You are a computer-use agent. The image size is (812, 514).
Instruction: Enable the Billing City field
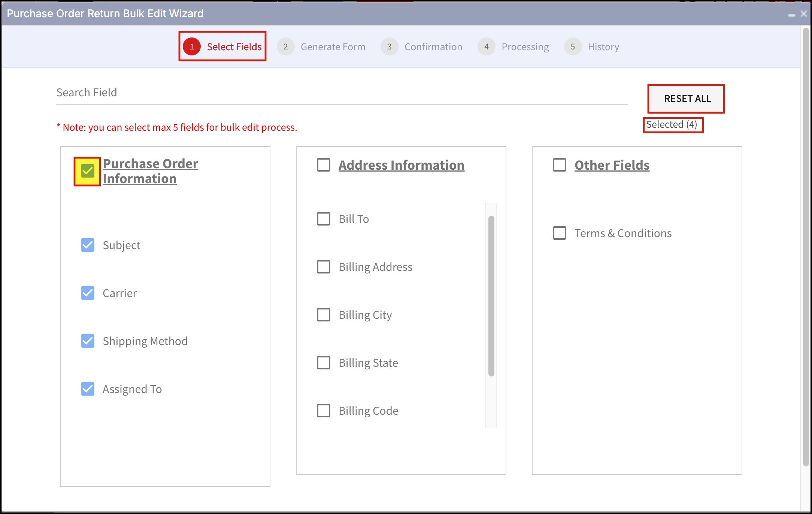tap(324, 315)
